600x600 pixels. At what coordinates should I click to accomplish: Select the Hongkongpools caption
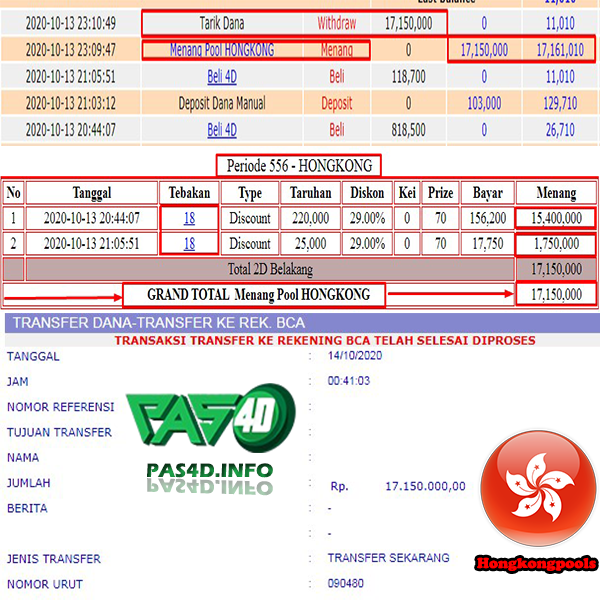[x=536, y=563]
